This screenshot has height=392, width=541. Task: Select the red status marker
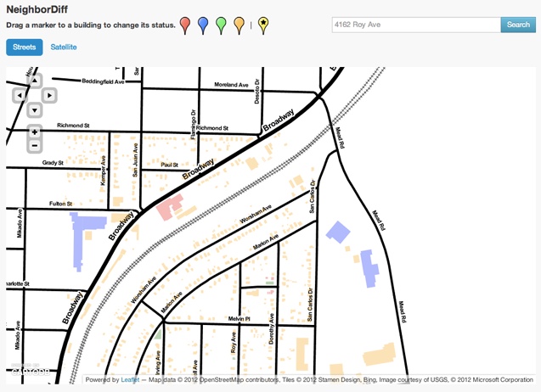click(185, 25)
